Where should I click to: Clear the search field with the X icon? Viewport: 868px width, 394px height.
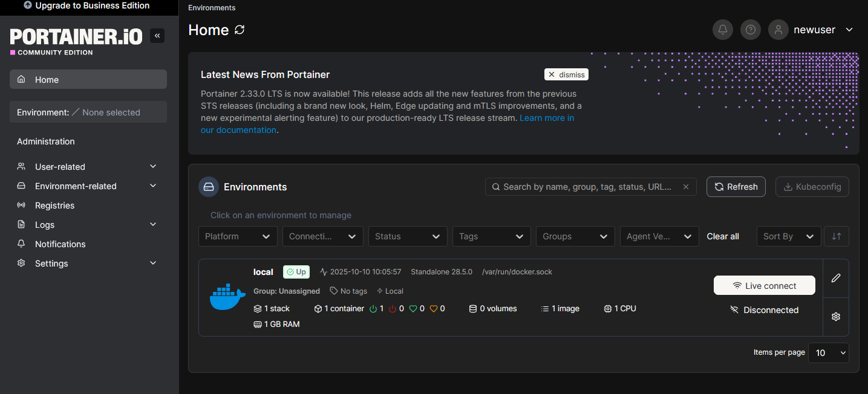point(686,187)
